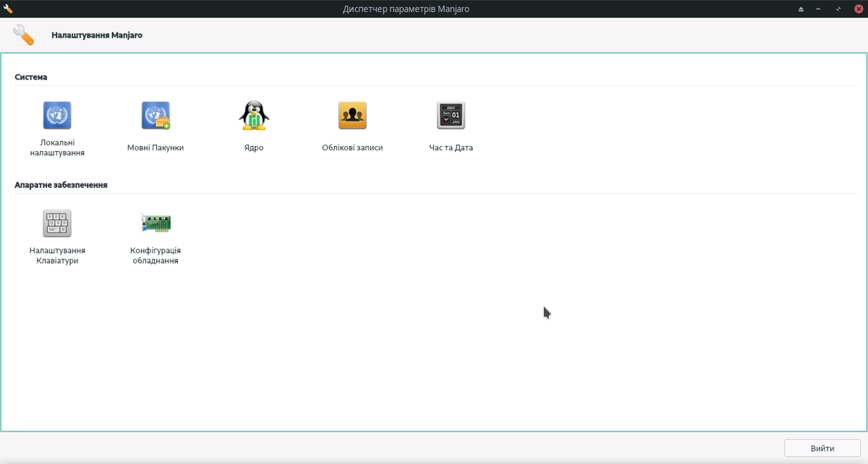
Task: Click the Локальні налаштування label
Action: pyautogui.click(x=57, y=147)
